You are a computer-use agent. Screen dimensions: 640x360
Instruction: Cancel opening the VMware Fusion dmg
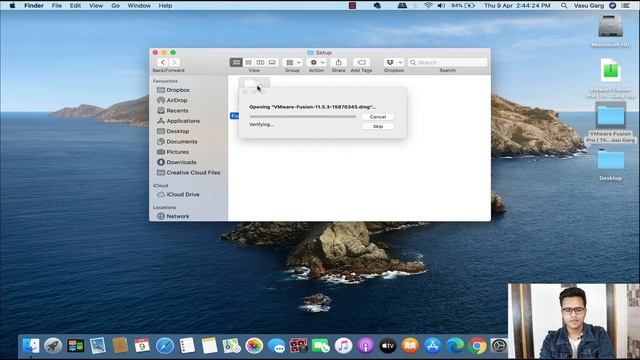pos(378,117)
